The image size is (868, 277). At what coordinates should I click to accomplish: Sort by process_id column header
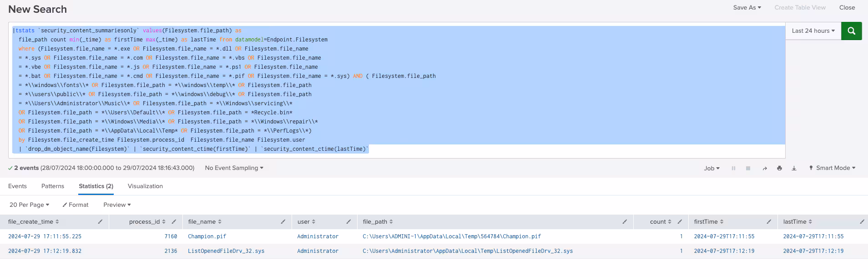pos(146,222)
